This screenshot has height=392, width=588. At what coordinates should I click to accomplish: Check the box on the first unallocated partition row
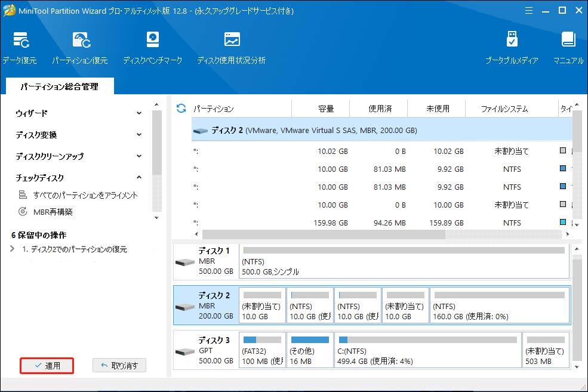coord(562,151)
